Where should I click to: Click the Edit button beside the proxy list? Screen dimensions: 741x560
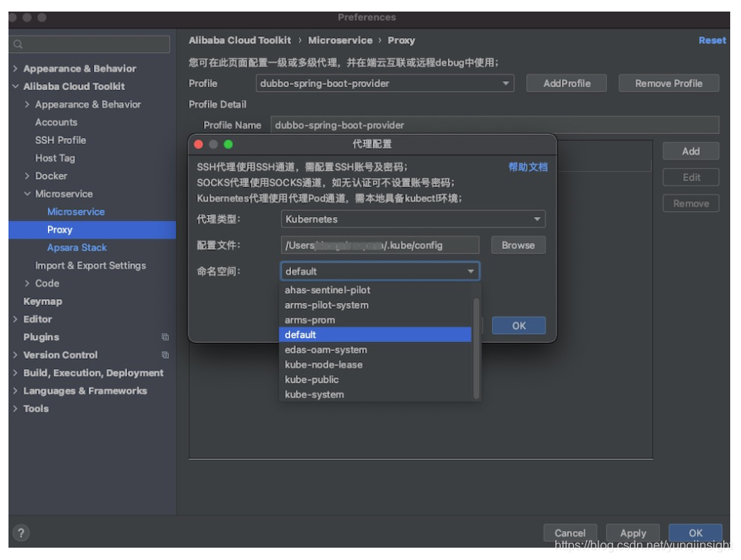691,177
